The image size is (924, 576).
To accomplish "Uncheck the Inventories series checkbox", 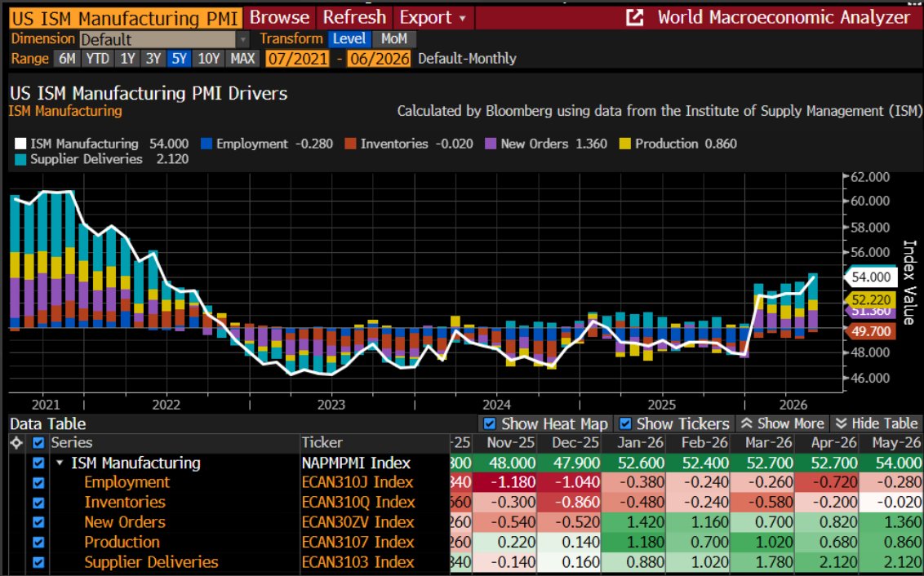I will (x=38, y=503).
